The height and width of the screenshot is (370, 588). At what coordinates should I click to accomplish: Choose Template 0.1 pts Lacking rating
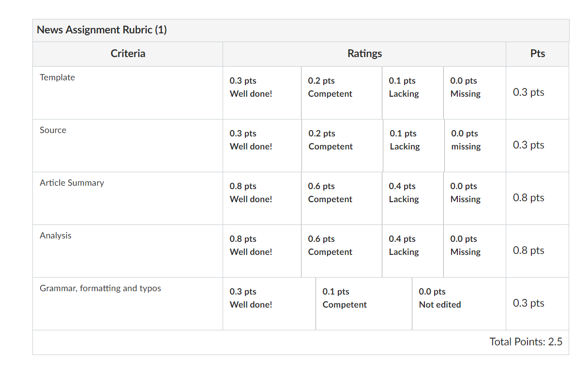[x=412, y=93]
